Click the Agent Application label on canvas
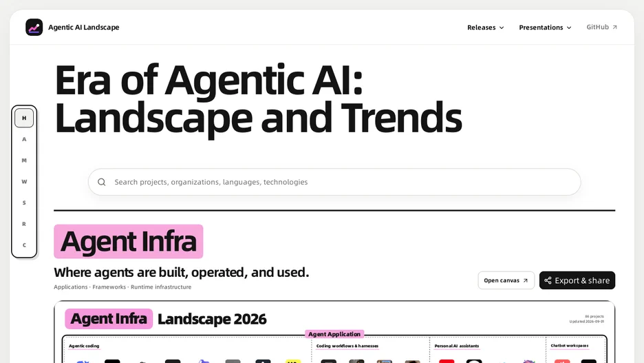The height and width of the screenshot is (363, 644). (334, 334)
